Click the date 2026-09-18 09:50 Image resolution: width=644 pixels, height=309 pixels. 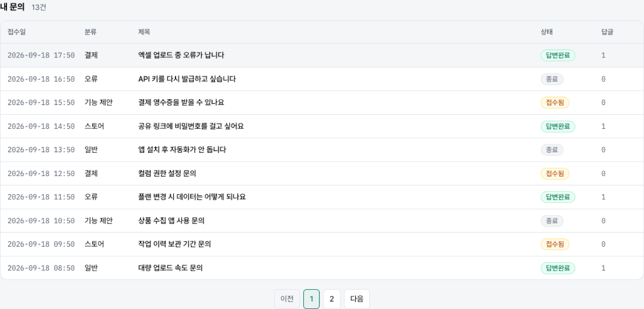(41, 244)
